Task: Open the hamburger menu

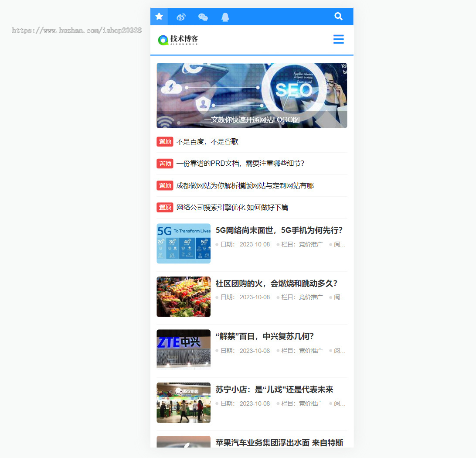Action: (x=339, y=39)
